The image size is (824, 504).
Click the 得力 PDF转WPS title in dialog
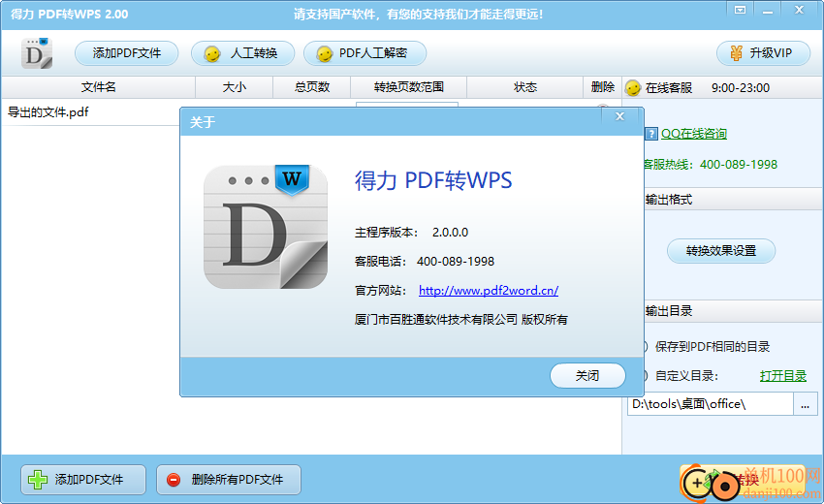point(433,180)
